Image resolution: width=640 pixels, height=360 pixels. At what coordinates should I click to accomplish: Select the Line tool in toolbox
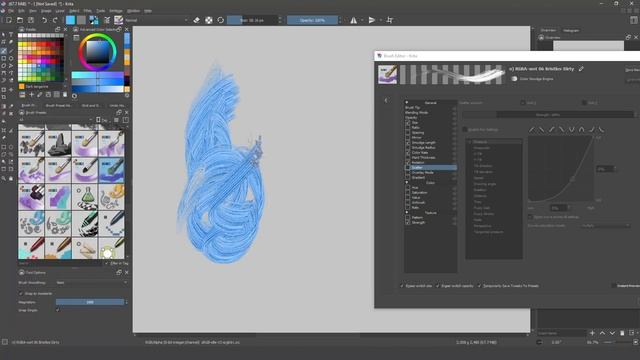(11, 51)
